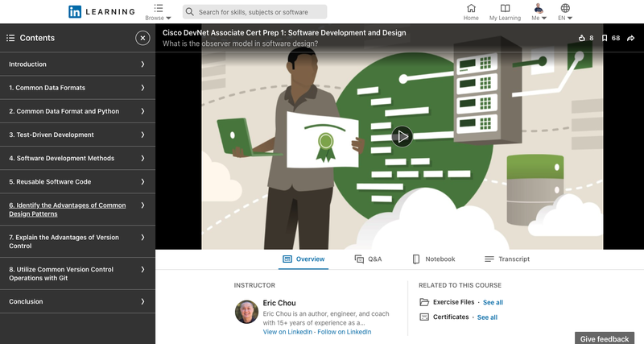This screenshot has width=644, height=344.
Task: Click the Give feedback button
Action: point(605,338)
